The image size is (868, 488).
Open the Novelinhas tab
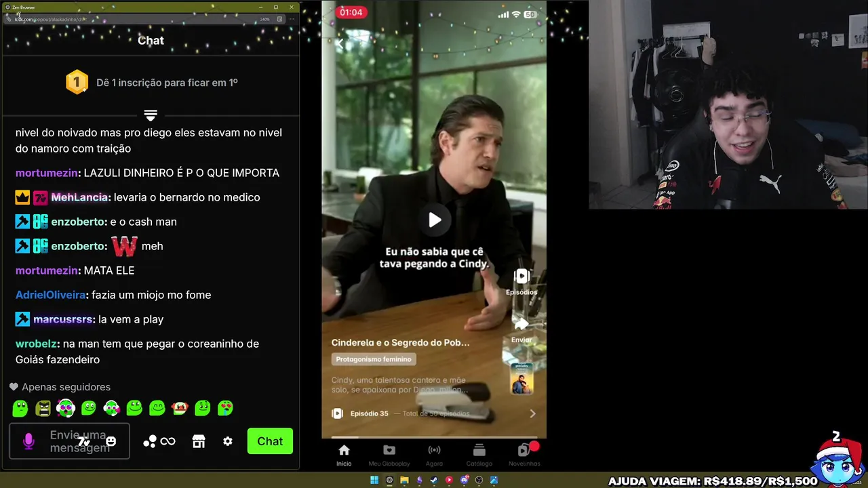pyautogui.click(x=524, y=455)
